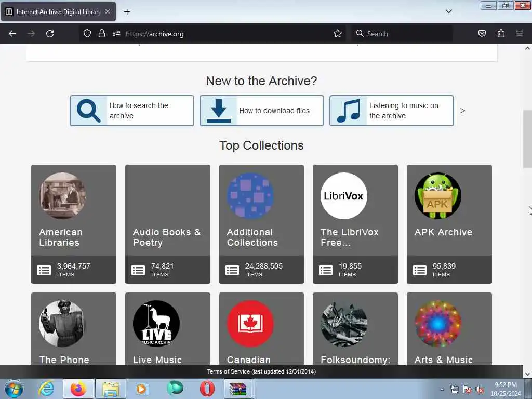Show hidden system tray icons arrow
Image resolution: width=532 pixels, height=399 pixels.
(442, 389)
